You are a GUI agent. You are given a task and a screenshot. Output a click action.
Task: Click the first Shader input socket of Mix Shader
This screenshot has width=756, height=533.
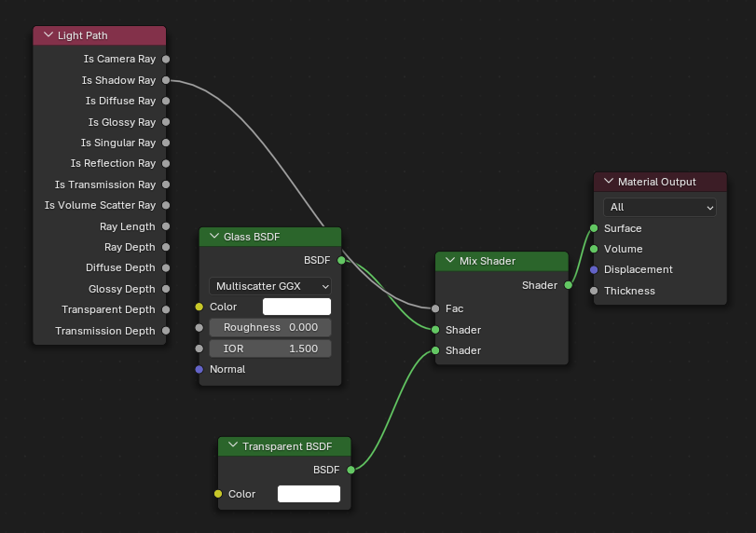[435, 330]
